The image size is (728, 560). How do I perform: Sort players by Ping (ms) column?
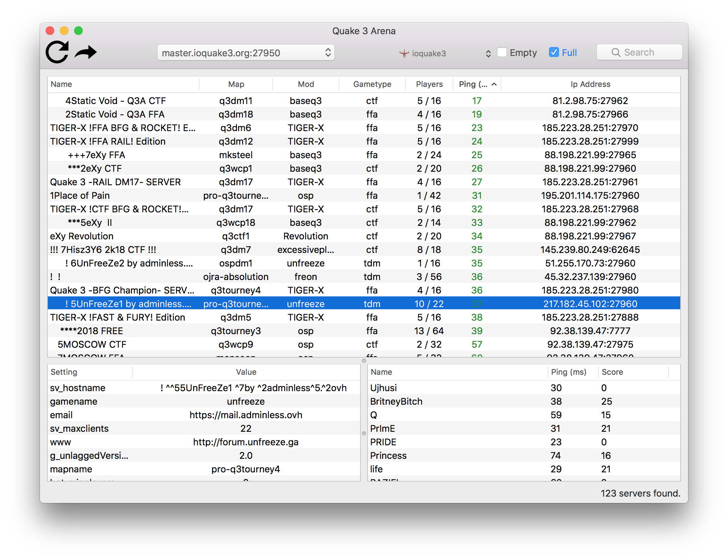tap(573, 372)
